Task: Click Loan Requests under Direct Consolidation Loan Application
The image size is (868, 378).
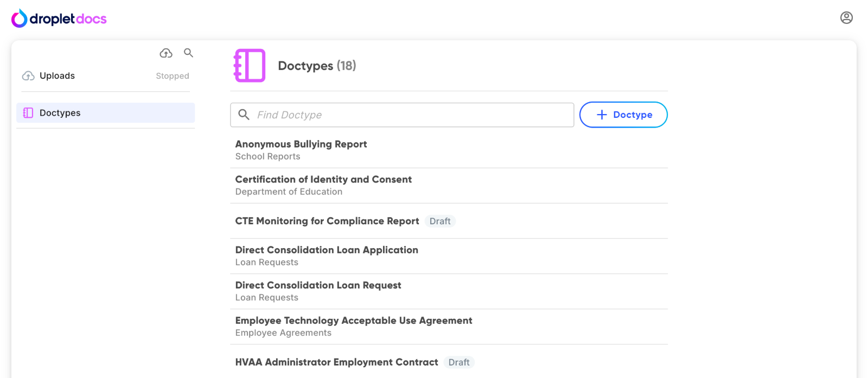Action: point(266,262)
